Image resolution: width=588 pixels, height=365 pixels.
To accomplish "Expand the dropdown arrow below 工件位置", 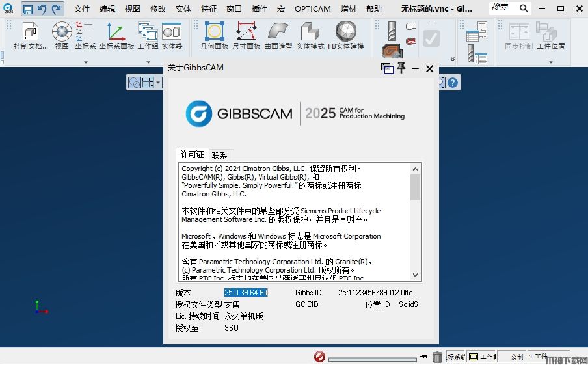I will click(x=550, y=62).
